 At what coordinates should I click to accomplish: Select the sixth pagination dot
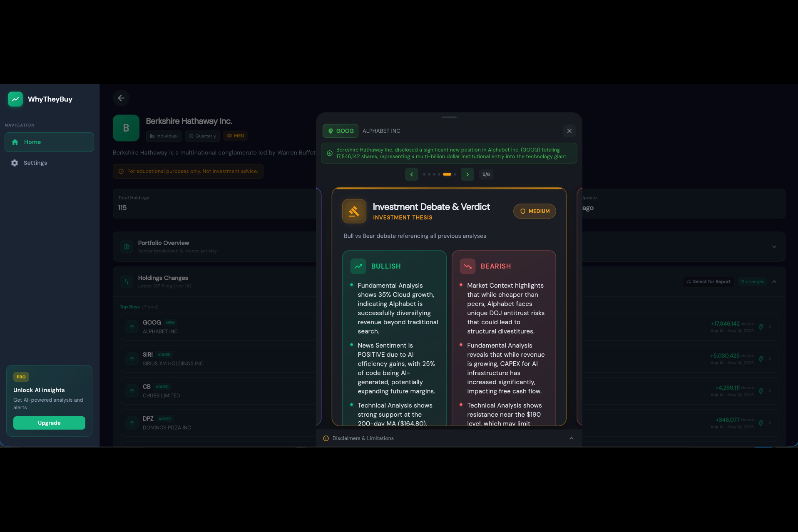point(455,174)
